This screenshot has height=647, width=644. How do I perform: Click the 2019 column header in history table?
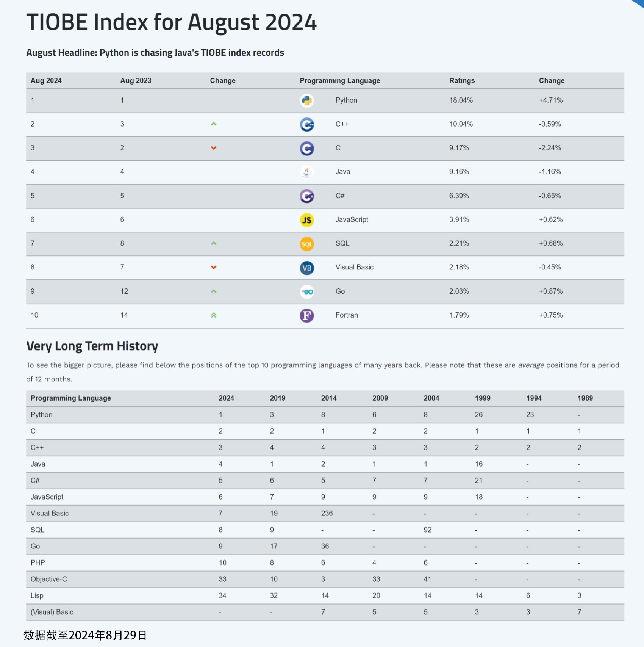pyautogui.click(x=277, y=398)
